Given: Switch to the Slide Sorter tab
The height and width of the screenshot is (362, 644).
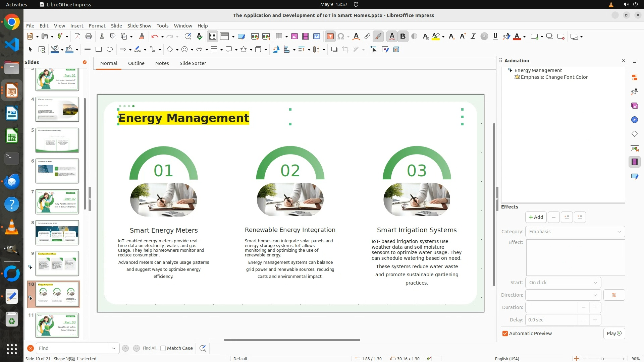Looking at the screenshot, I should (x=193, y=63).
